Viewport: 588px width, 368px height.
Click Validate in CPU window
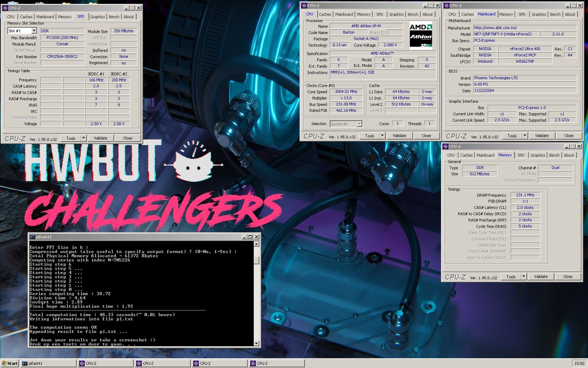(399, 136)
